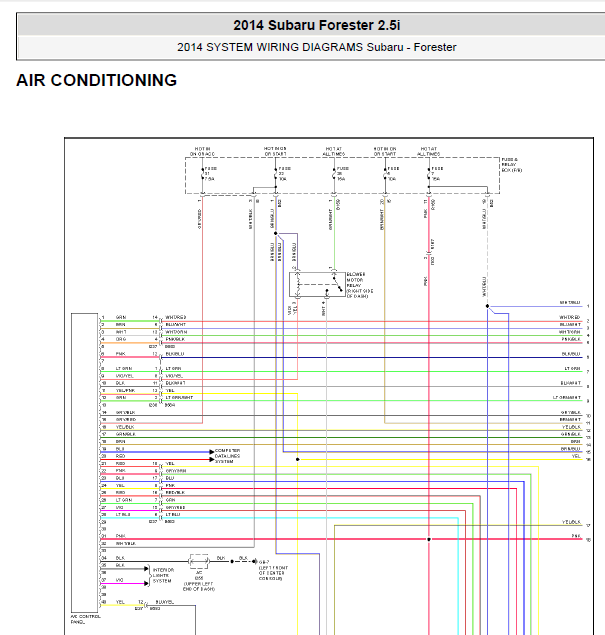Image resolution: width=605 pixels, height=635 pixels.
Task: Click the "FUSE 33 10A" label
Action: coord(284,173)
